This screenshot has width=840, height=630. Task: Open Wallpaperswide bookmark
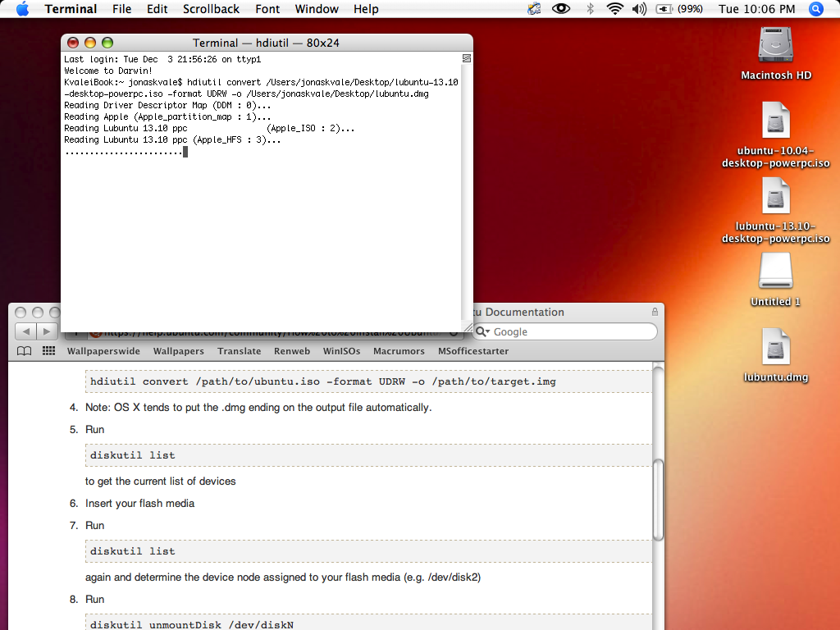tap(103, 351)
